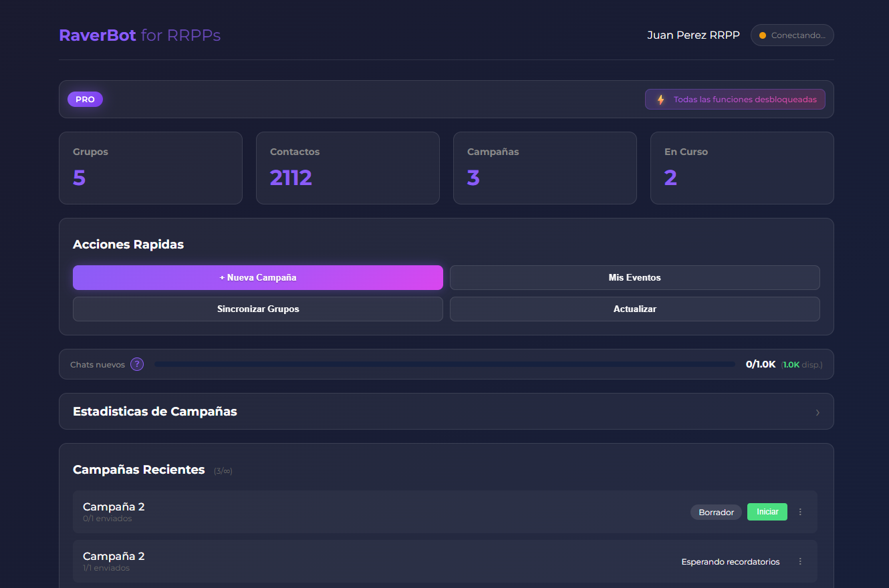This screenshot has height=588, width=889.
Task: Open the three-dot menu next to Iniciar
Action: pyautogui.click(x=800, y=512)
